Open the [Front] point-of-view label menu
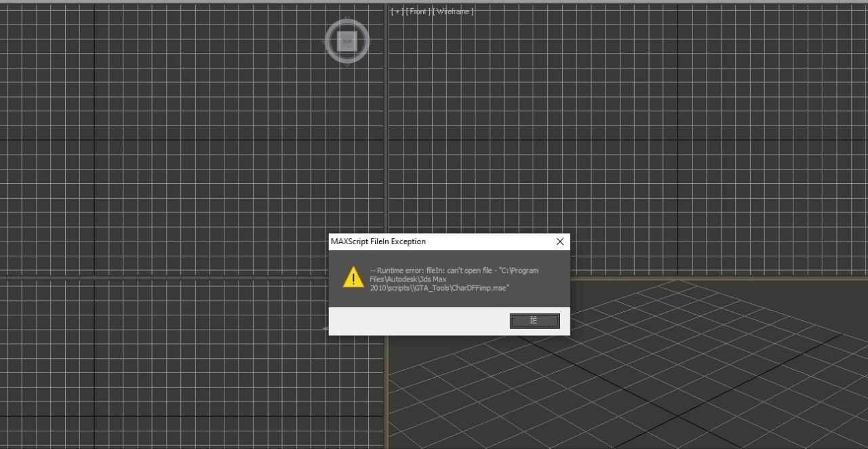This screenshot has height=449, width=868. click(x=418, y=12)
